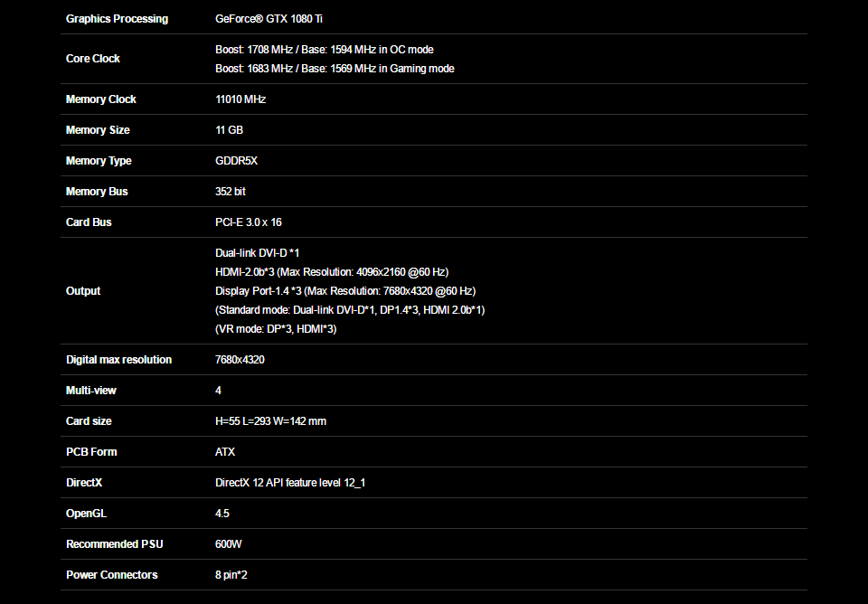
Task: Click the Digital max resolution label
Action: point(118,360)
